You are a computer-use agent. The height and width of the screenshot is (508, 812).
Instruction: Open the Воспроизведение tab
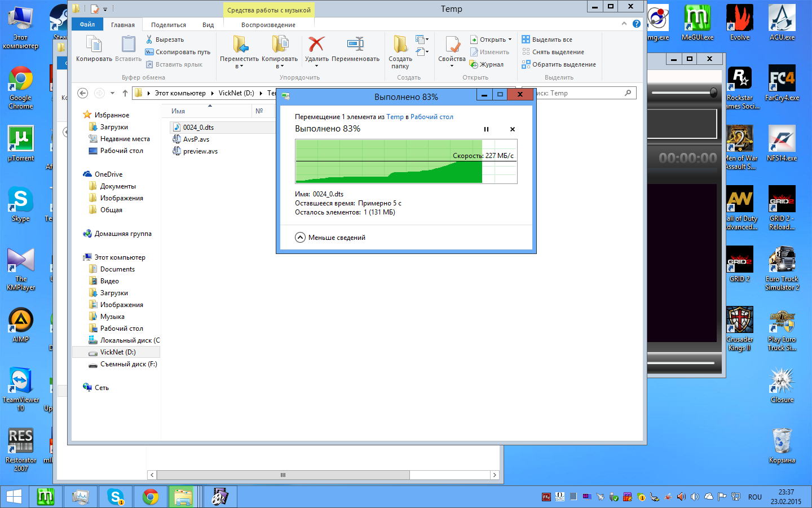pyautogui.click(x=268, y=25)
